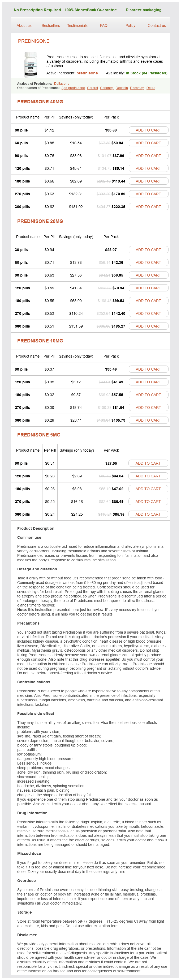Click the prednisone active ingredient link
181x980 pixels.
tap(87, 73)
